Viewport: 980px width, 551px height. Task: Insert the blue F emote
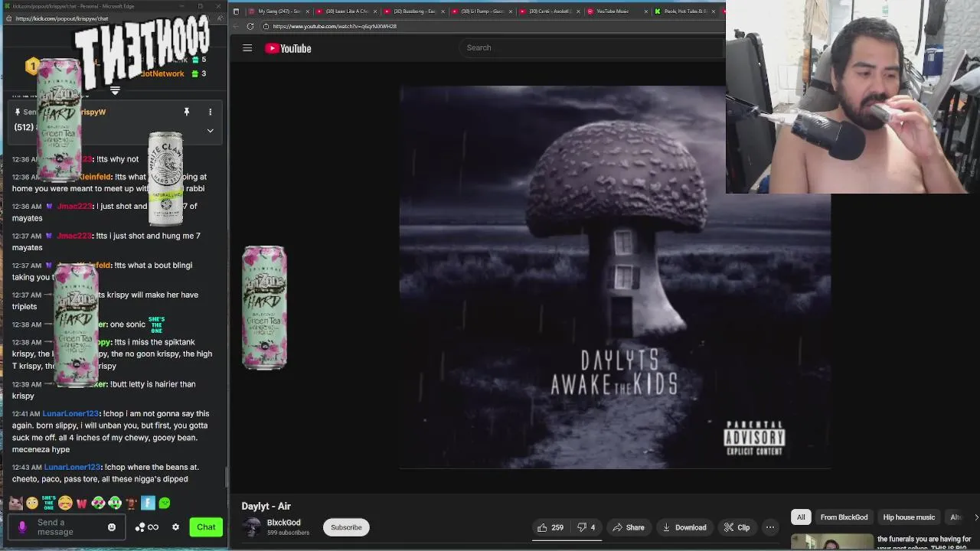(x=148, y=503)
